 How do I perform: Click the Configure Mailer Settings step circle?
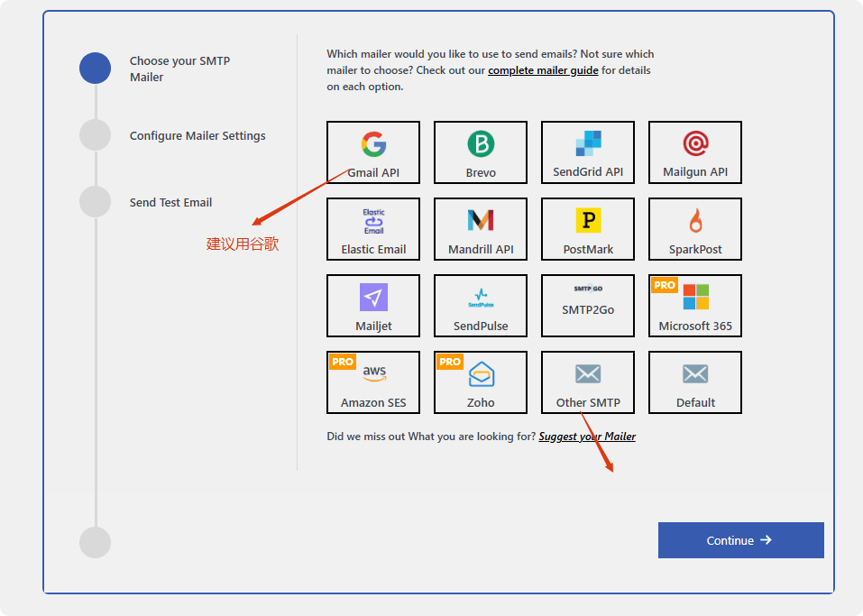(x=96, y=135)
